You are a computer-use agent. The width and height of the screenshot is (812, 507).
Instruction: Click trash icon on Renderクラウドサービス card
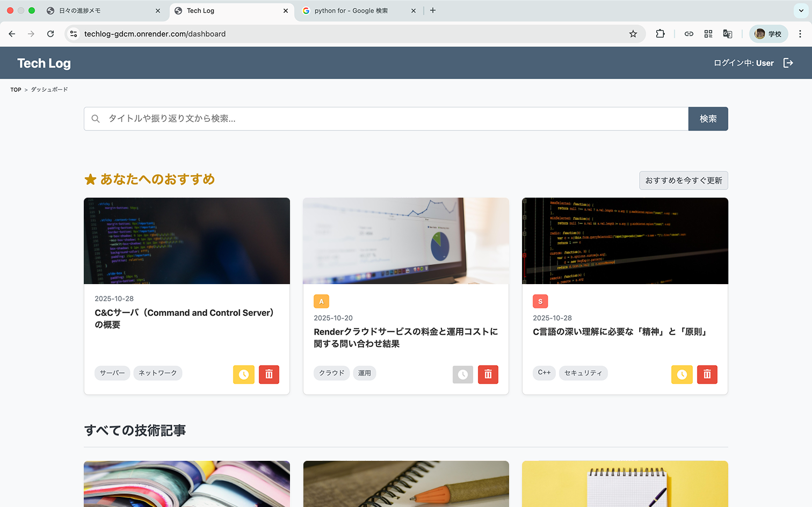point(488,374)
